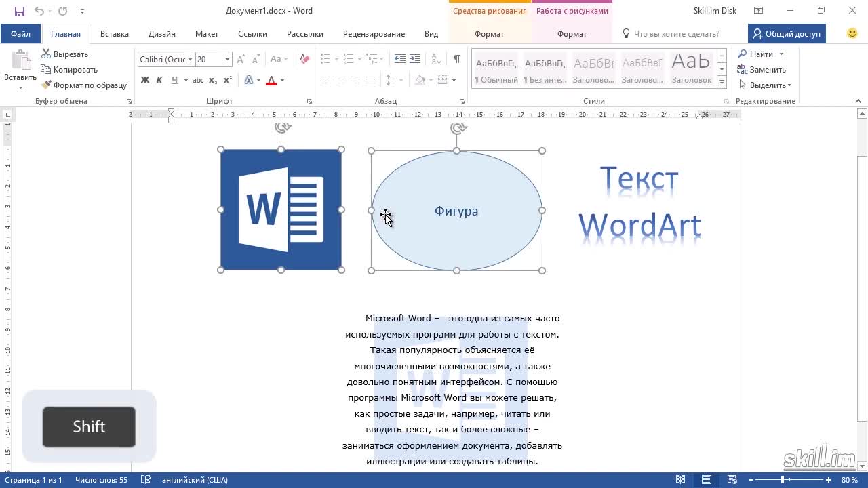Click the numbered list icon

tap(347, 60)
